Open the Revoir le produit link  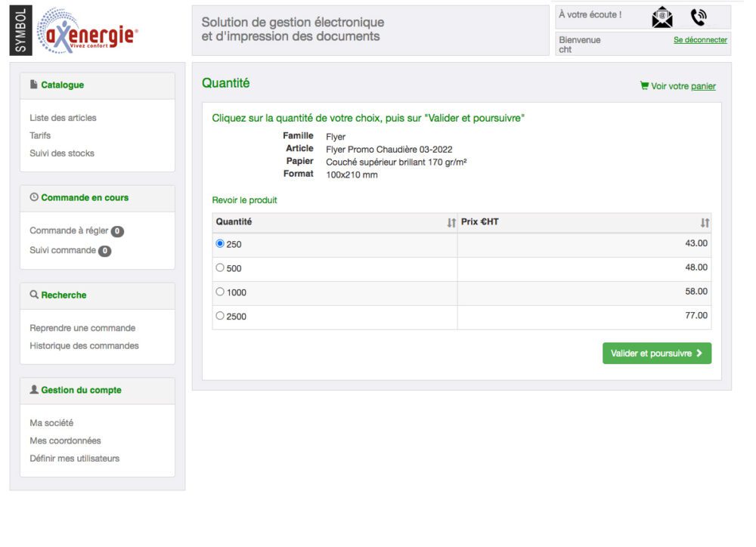point(244,200)
